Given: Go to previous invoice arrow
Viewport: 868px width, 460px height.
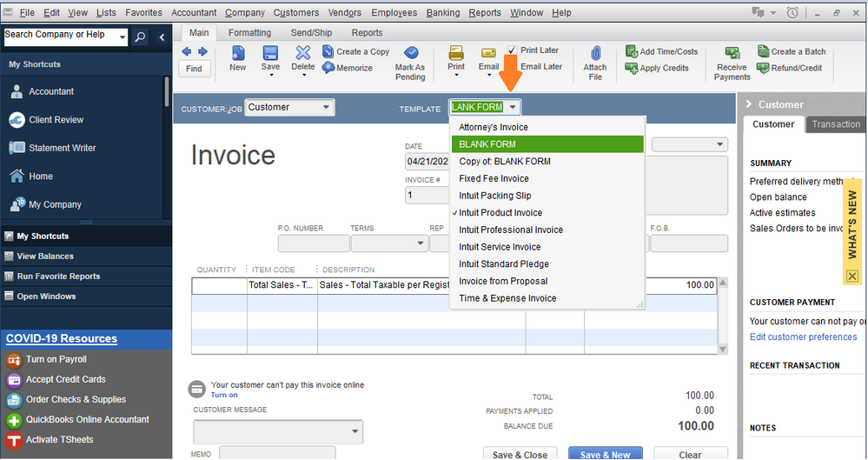Looking at the screenshot, I should 187,51.
